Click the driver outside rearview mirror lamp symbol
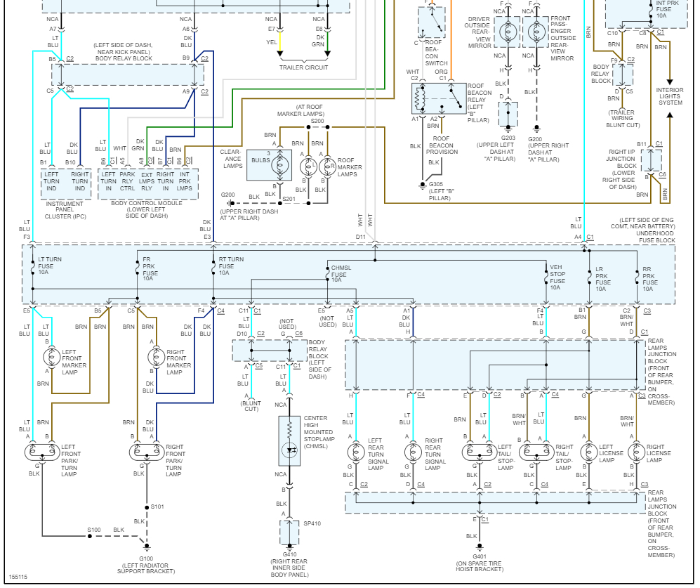The image size is (700, 588). coord(508,32)
